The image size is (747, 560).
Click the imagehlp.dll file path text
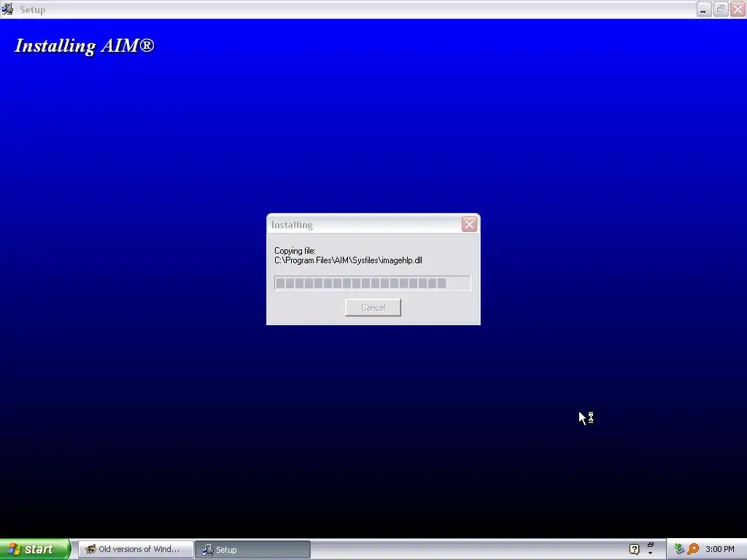(x=348, y=260)
